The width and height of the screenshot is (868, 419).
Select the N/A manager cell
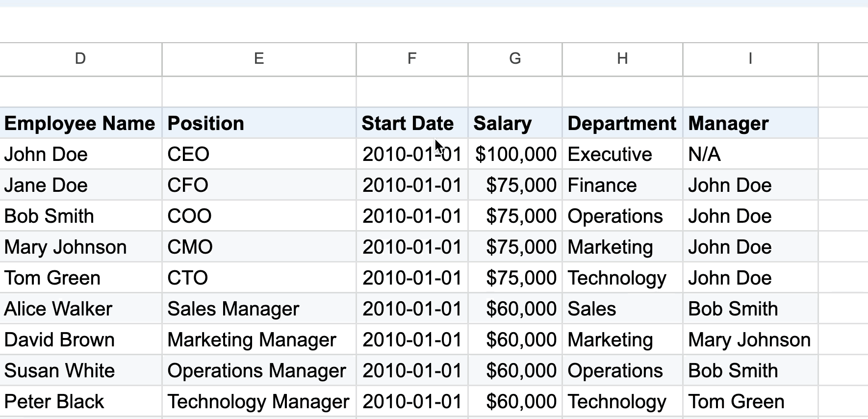704,155
